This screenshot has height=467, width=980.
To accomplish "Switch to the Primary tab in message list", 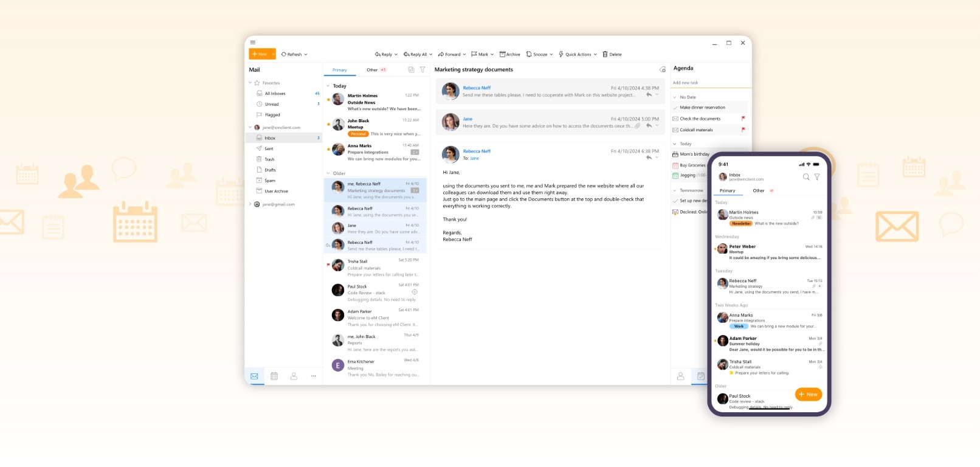I will coord(340,70).
